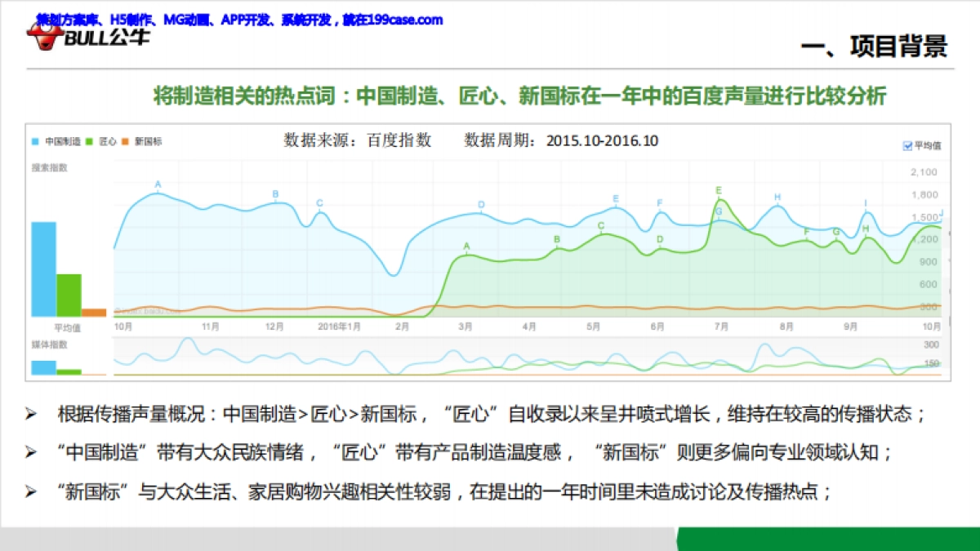Click the small orange average bar
The width and height of the screenshot is (980, 551).
click(94, 312)
